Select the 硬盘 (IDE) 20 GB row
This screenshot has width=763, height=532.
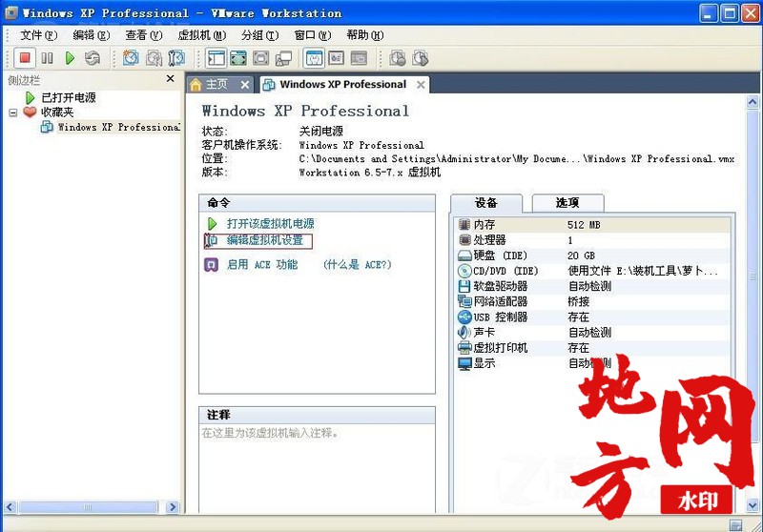click(593, 256)
